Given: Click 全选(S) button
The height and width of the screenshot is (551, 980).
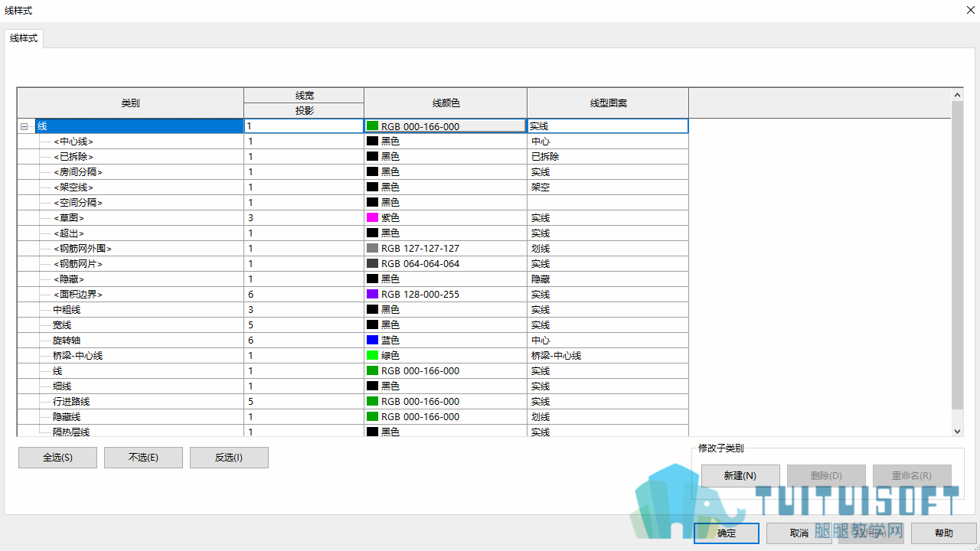Looking at the screenshot, I should [57, 458].
